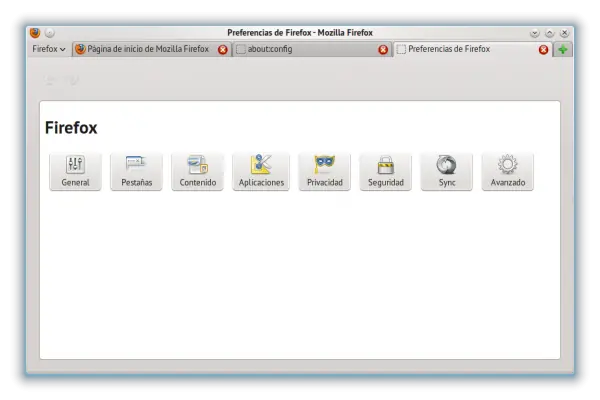Viewport: 600px width, 400px height.
Task: Close the Página de inicio tab
Action: click(x=223, y=49)
